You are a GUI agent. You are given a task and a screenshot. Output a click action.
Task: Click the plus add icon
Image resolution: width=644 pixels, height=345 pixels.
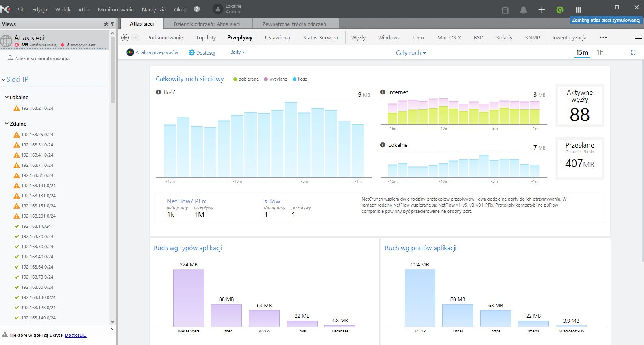(542, 10)
